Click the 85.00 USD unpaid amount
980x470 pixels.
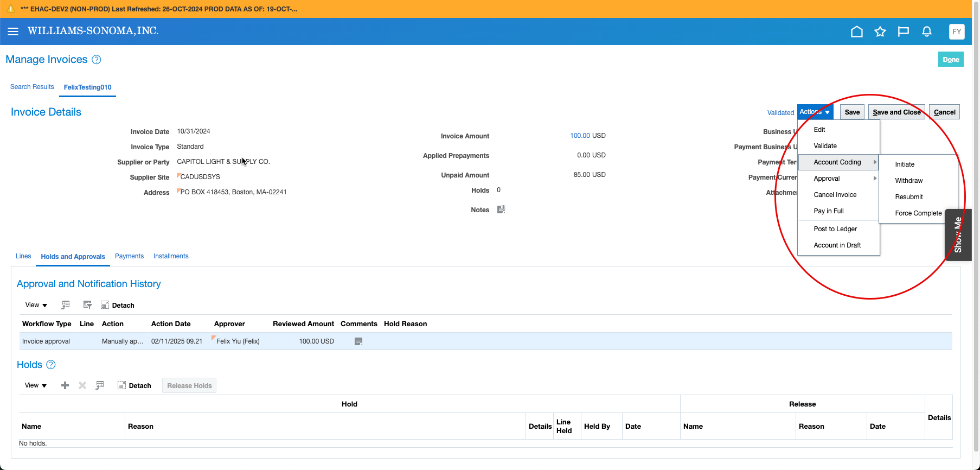coord(590,175)
